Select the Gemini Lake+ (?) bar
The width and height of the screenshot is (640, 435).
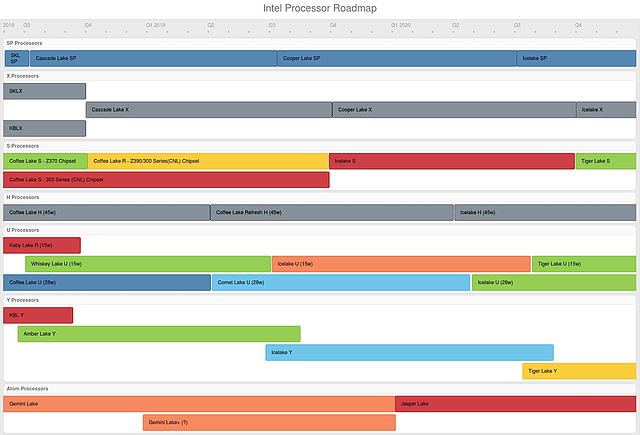269,423
